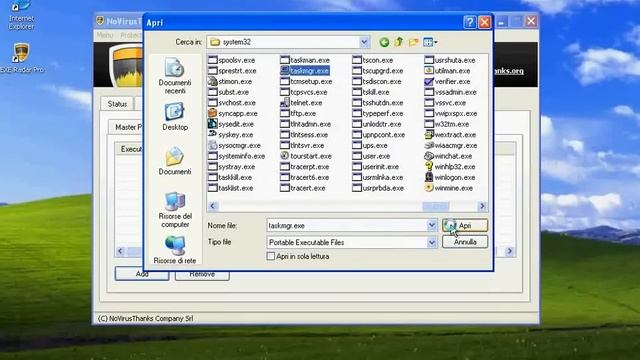
Task: Open the EXE Radar Pro desktop shortcut
Action: coord(21,58)
